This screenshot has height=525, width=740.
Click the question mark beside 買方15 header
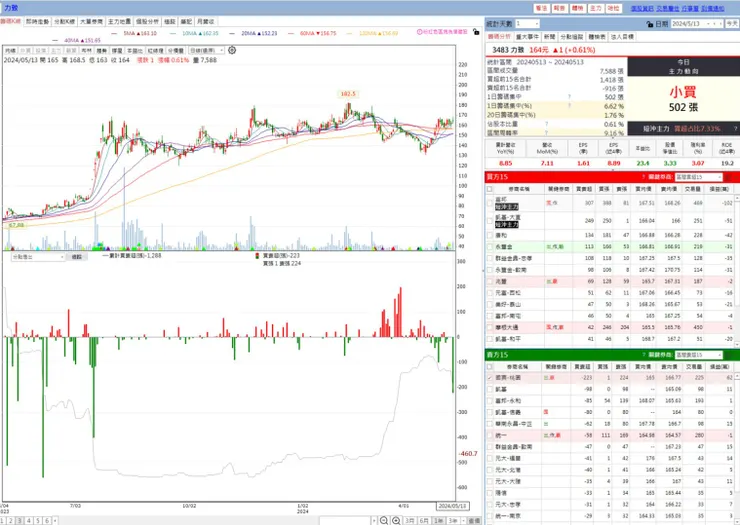pyautogui.click(x=643, y=177)
